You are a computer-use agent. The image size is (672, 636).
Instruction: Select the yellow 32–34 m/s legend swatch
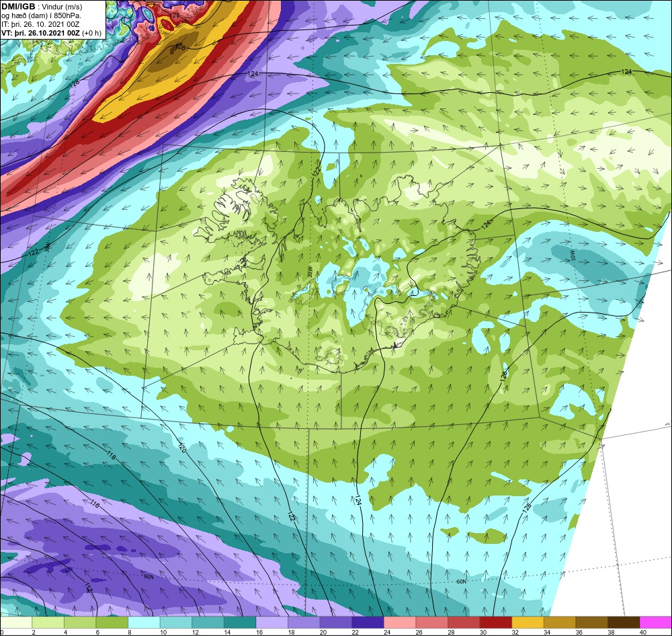(x=527, y=623)
